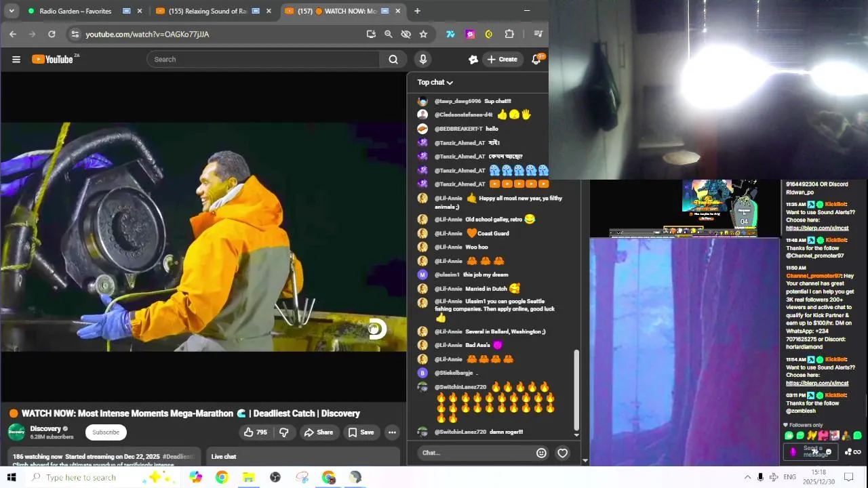868x488 pixels.
Task: Open site information icon in address bar
Action: [75, 34]
